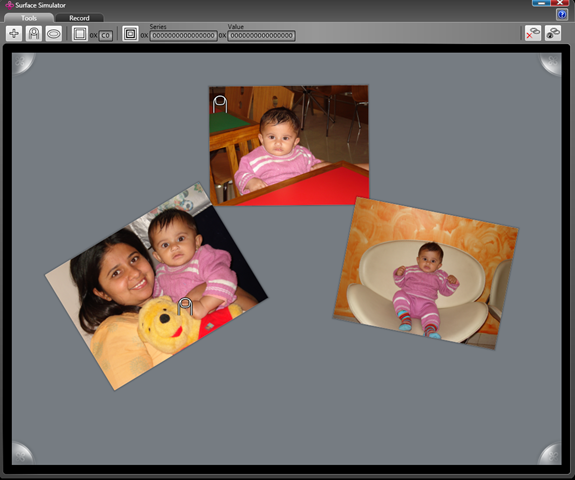575x480 pixels.
Task: Click the finger contact near teddy bear
Action: point(185,307)
